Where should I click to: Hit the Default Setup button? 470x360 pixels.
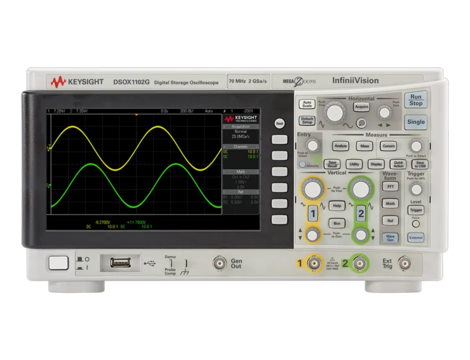[x=307, y=120]
